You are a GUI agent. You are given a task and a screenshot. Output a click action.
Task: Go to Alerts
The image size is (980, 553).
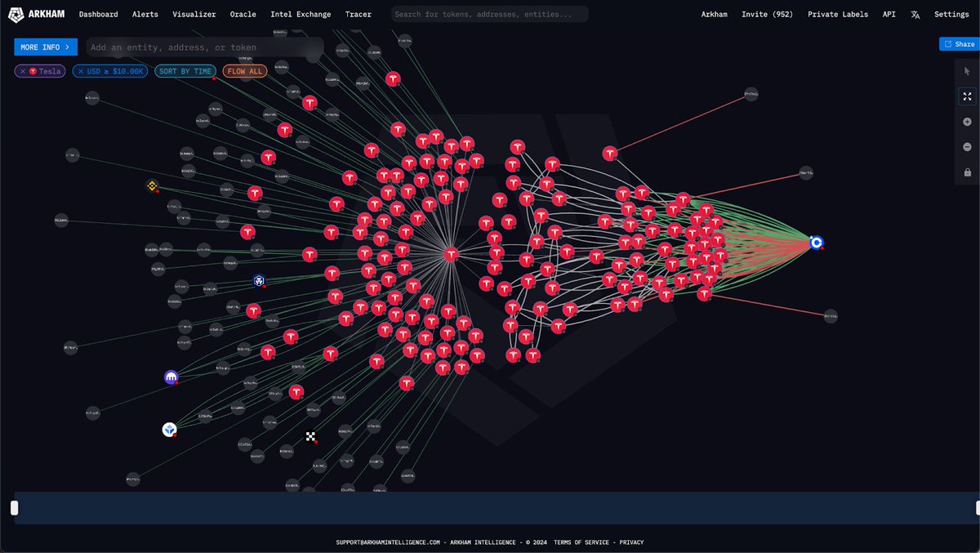click(x=145, y=14)
